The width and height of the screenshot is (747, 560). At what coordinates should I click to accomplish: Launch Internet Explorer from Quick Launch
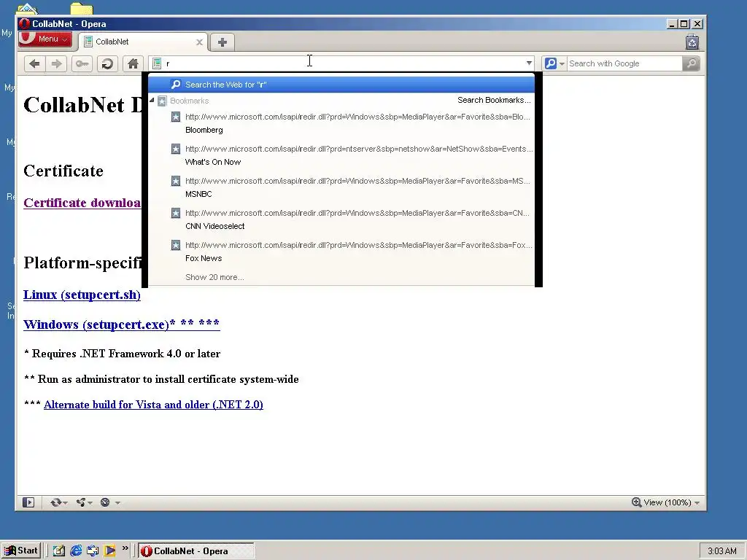(x=76, y=551)
